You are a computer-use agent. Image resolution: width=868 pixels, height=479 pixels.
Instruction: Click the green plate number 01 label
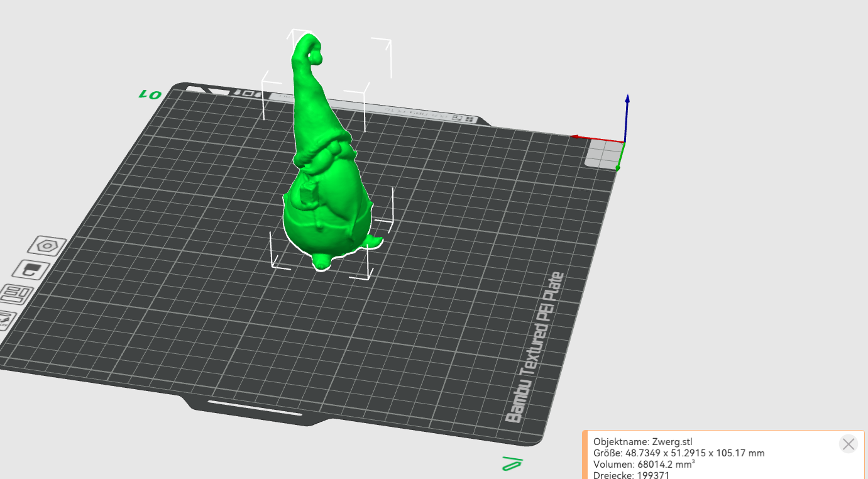151,94
